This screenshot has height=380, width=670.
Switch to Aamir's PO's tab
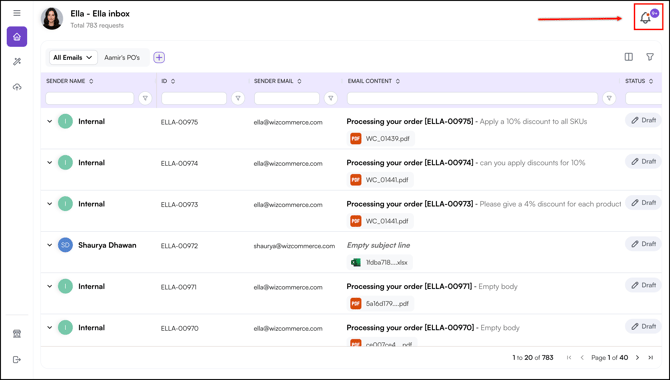[122, 57]
